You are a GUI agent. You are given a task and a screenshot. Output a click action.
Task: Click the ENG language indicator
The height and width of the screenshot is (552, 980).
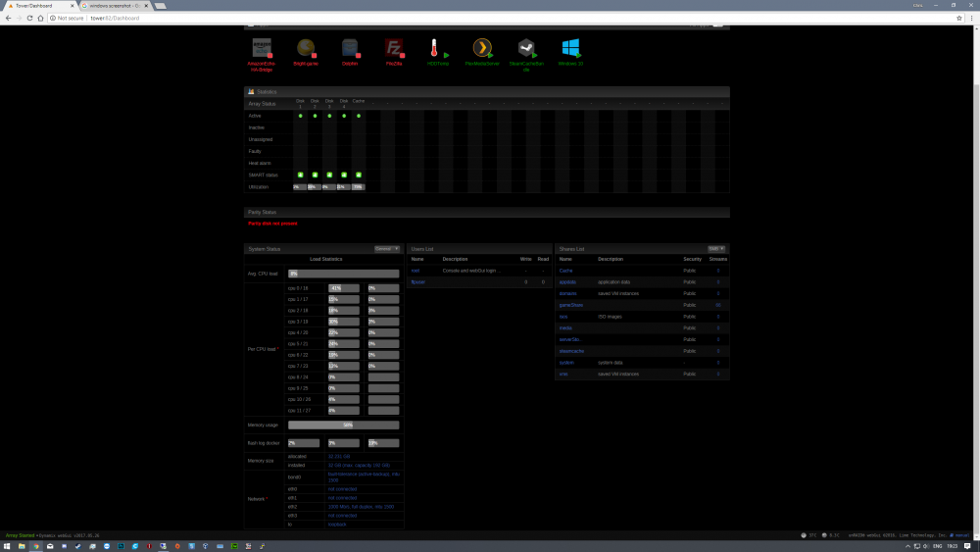[x=938, y=546]
